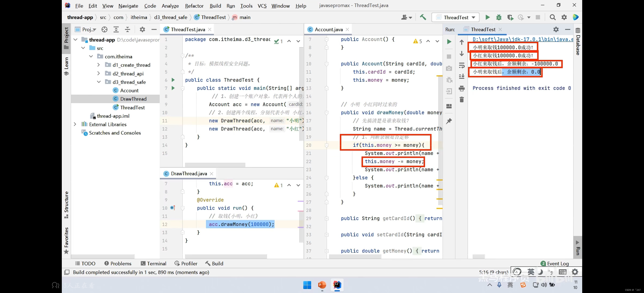
Task: Build project using the hammer icon
Action: (423, 17)
